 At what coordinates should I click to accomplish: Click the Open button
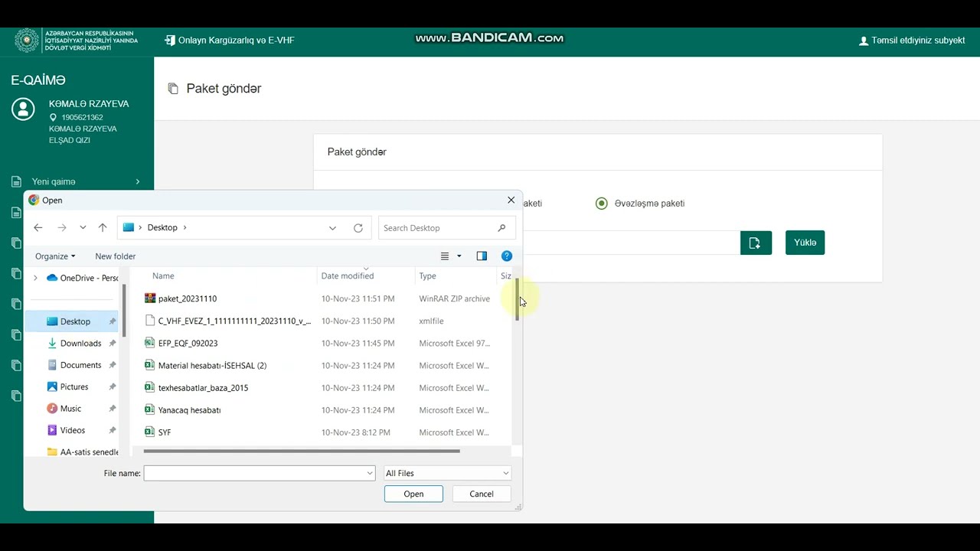(x=413, y=494)
